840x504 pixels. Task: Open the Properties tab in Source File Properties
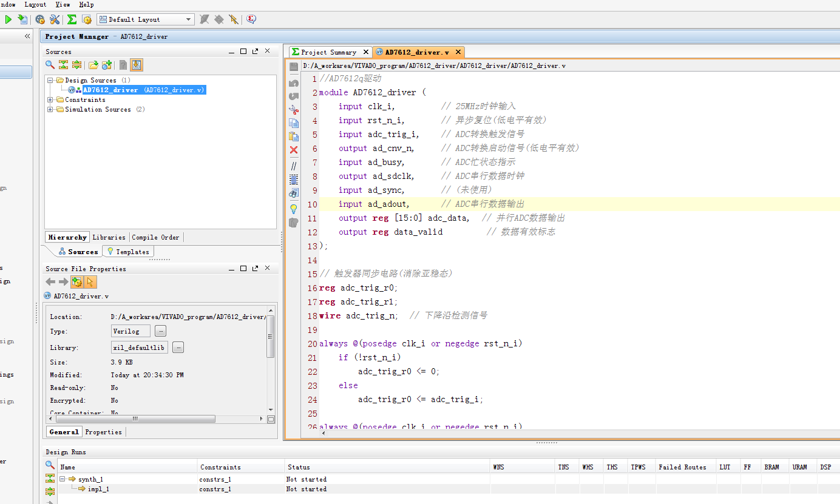103,432
